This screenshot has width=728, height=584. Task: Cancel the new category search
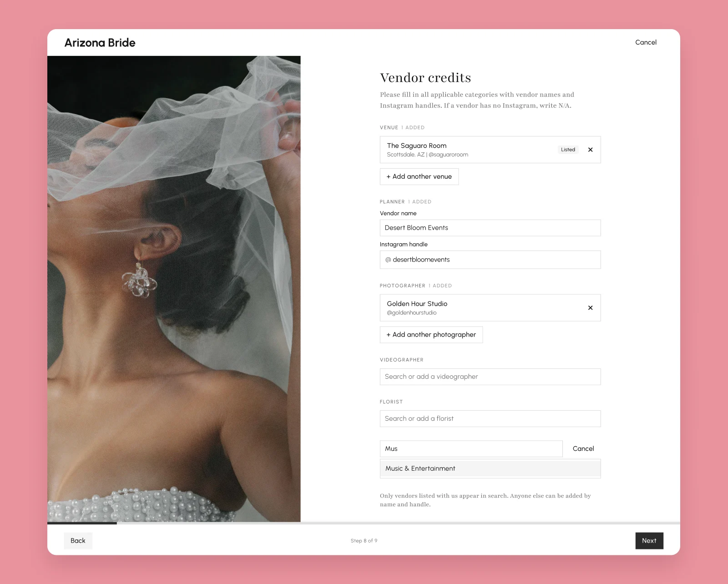tap(583, 448)
